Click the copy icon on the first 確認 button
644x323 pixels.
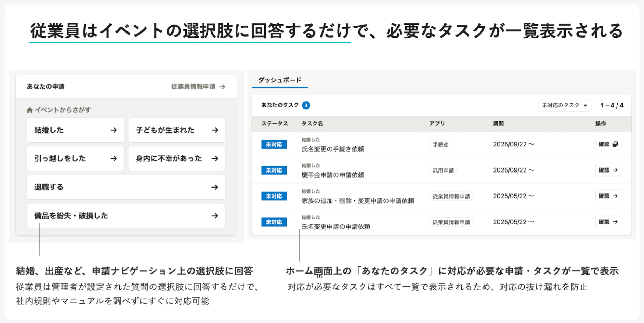(615, 144)
